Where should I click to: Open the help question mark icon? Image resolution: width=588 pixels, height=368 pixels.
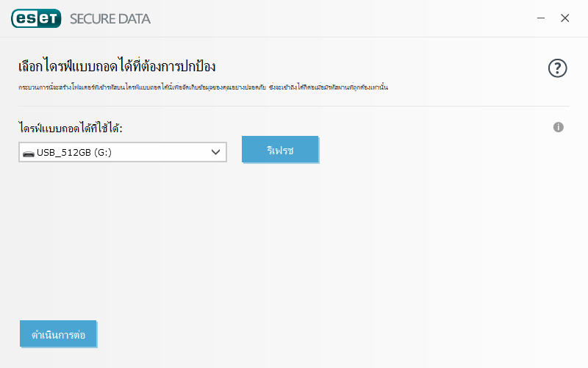557,68
